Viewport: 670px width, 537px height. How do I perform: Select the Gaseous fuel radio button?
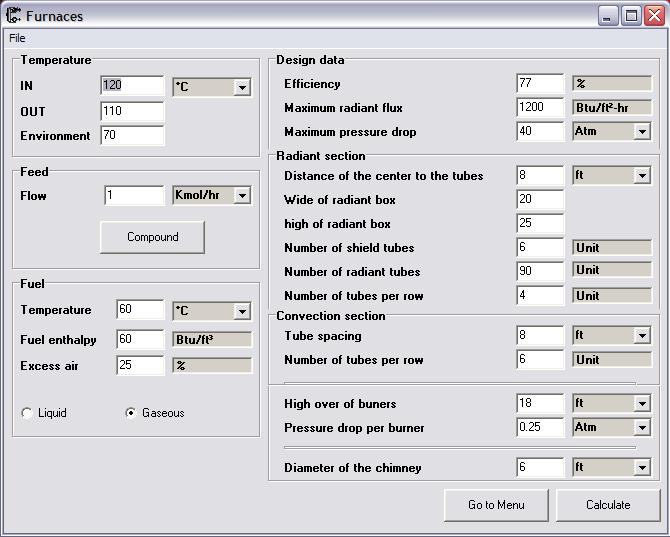(x=130, y=413)
